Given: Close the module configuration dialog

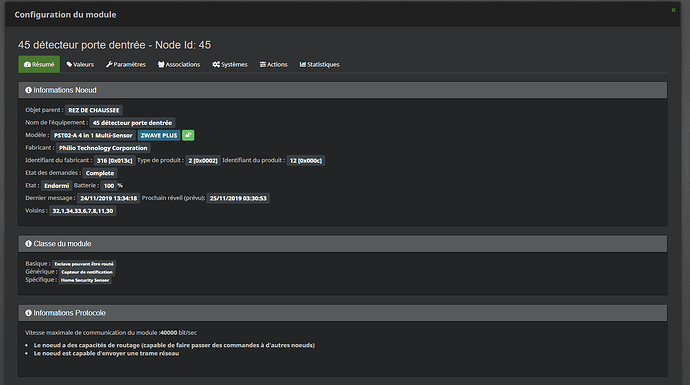Looking at the screenshot, I should tap(673, 10).
